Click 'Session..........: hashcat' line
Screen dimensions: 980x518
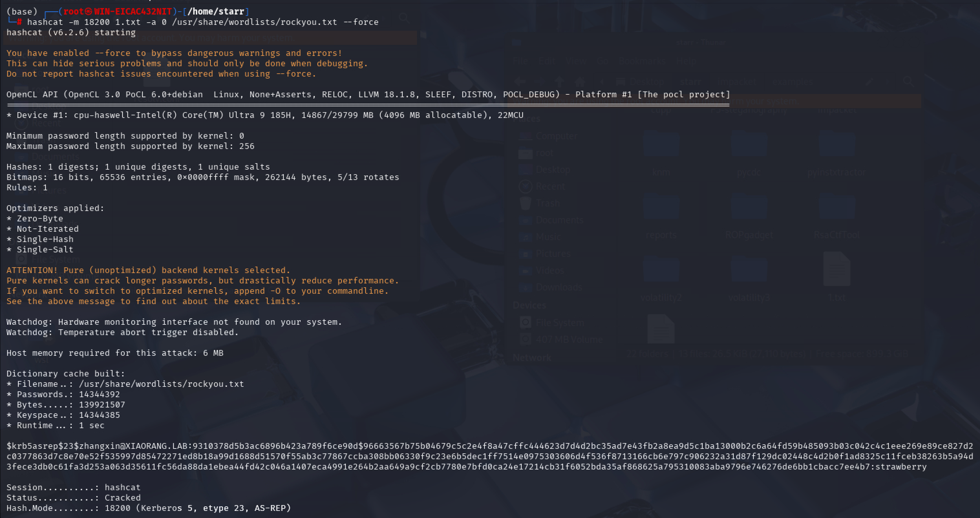click(73, 487)
